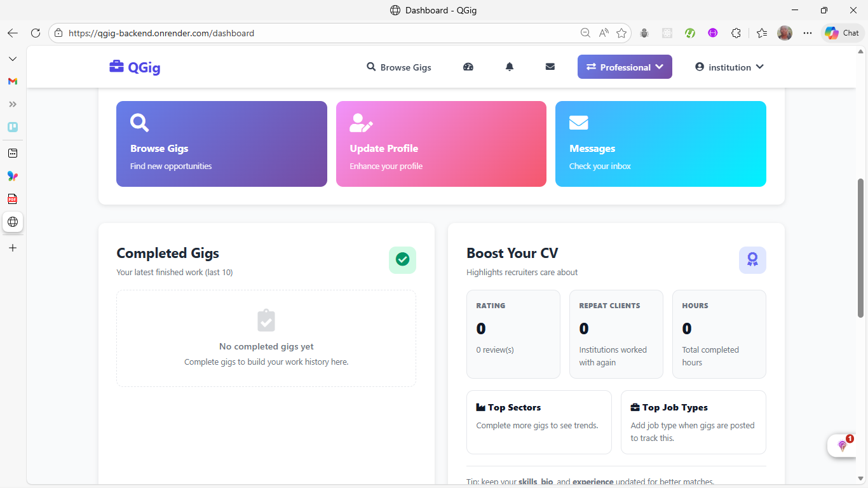Collapse the browser sidebar tab chevron
Viewport: 868px width, 488px height.
pos(13,58)
